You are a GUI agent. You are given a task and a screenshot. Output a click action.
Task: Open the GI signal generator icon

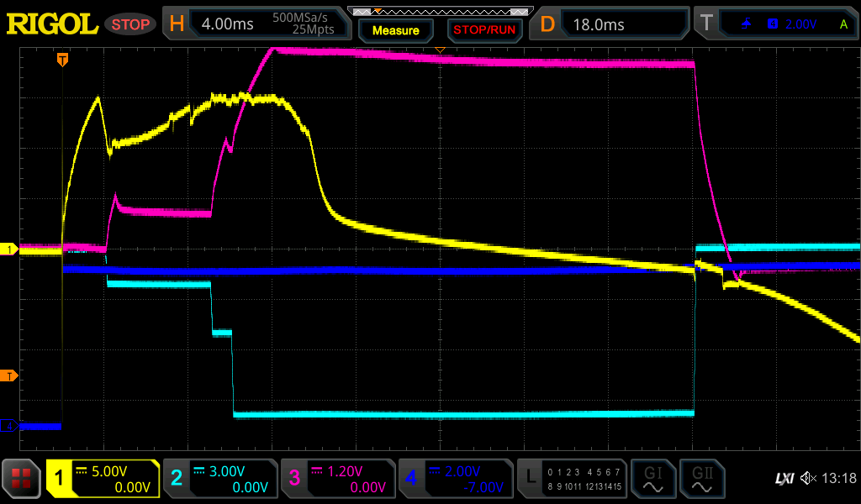(652, 480)
